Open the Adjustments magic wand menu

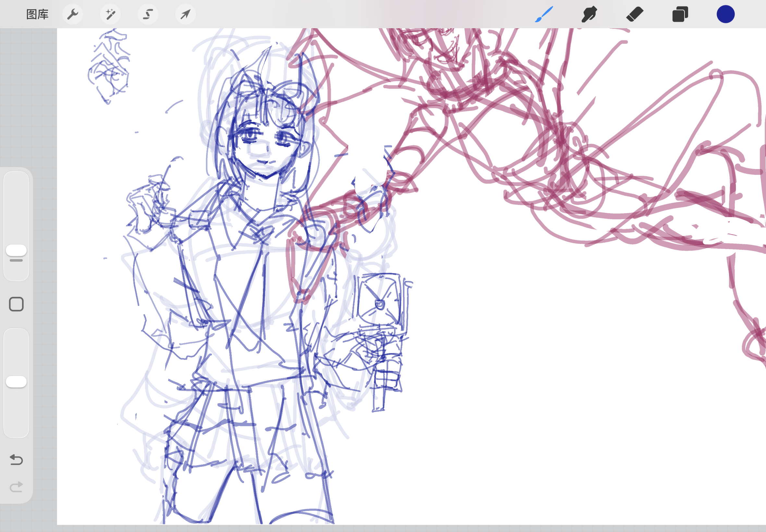(x=110, y=14)
